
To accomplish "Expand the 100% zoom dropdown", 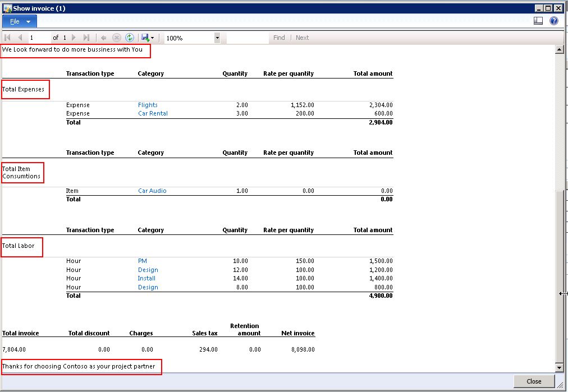I will [x=217, y=38].
